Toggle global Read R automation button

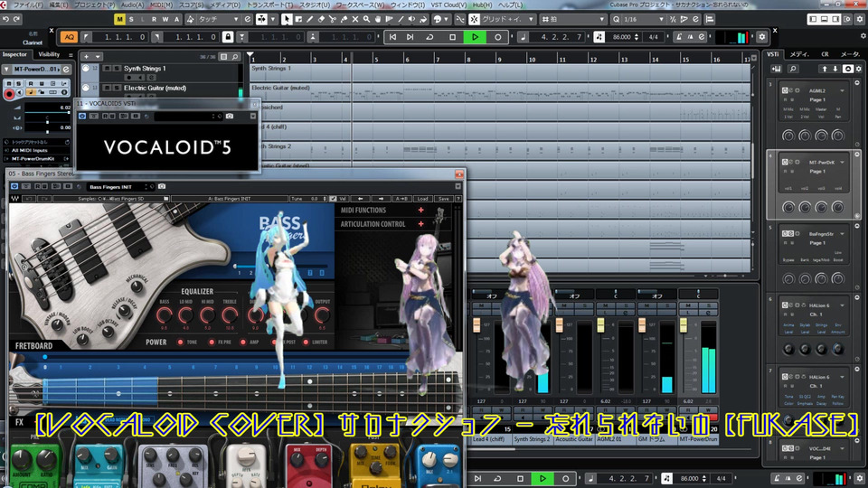[154, 19]
